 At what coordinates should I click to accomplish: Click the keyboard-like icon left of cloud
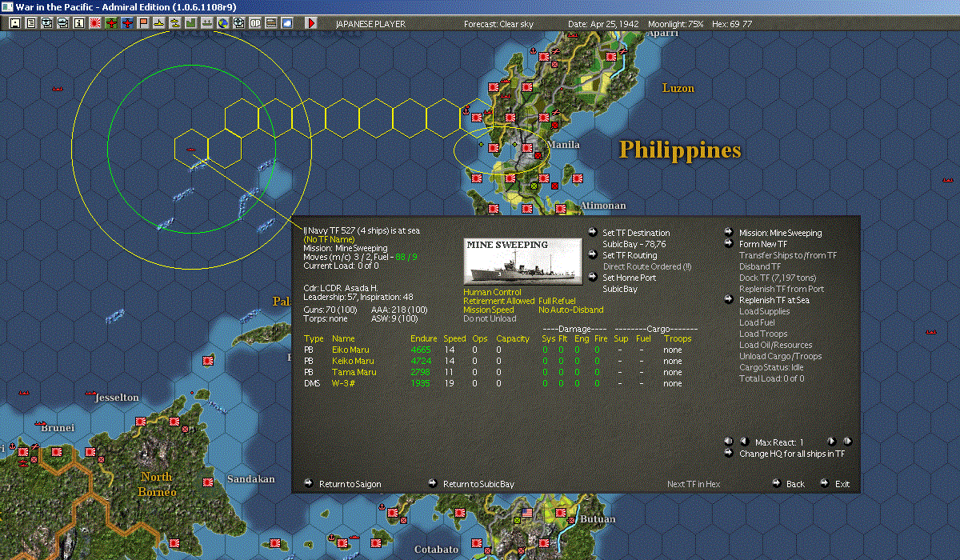(x=270, y=23)
